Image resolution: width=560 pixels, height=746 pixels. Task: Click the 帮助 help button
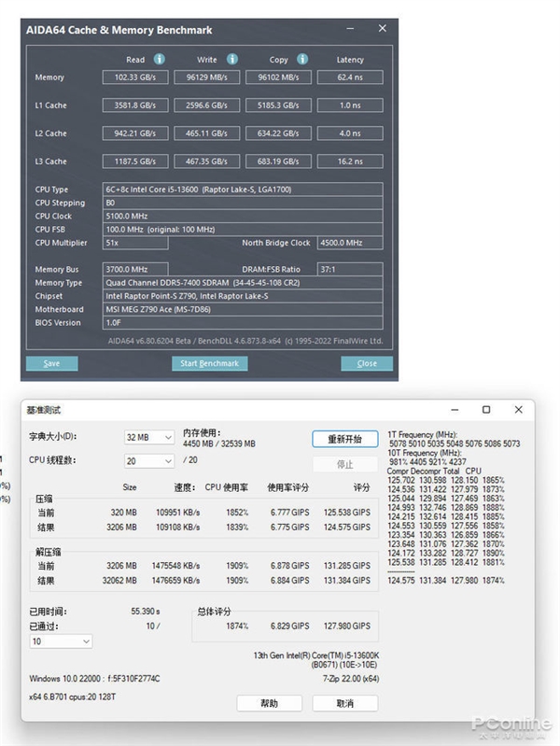pos(270,703)
